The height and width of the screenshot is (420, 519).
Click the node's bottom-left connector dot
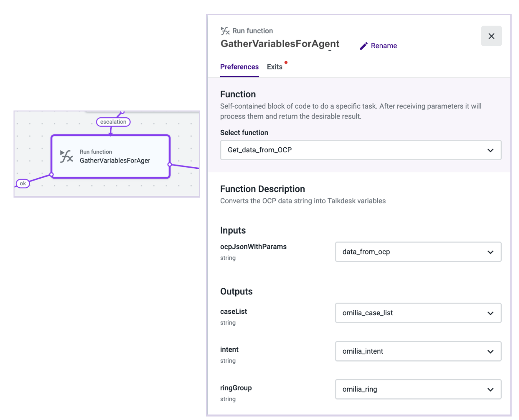tap(51, 175)
